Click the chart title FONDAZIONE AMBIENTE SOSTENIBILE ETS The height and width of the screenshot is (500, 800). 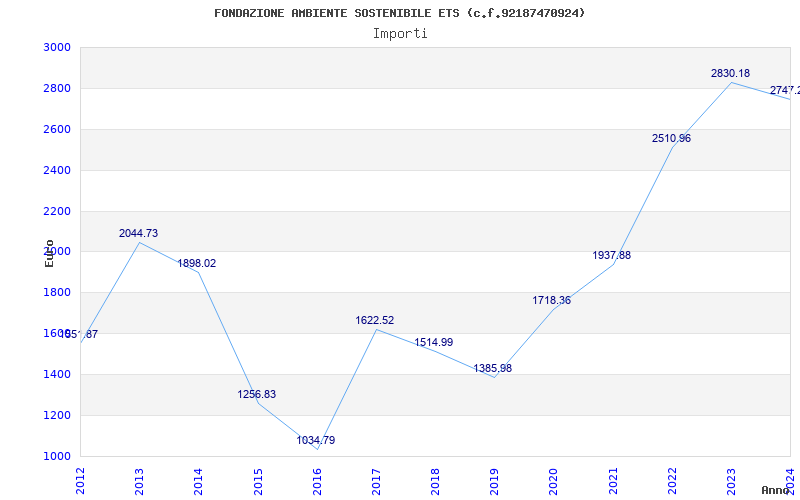pos(399,13)
